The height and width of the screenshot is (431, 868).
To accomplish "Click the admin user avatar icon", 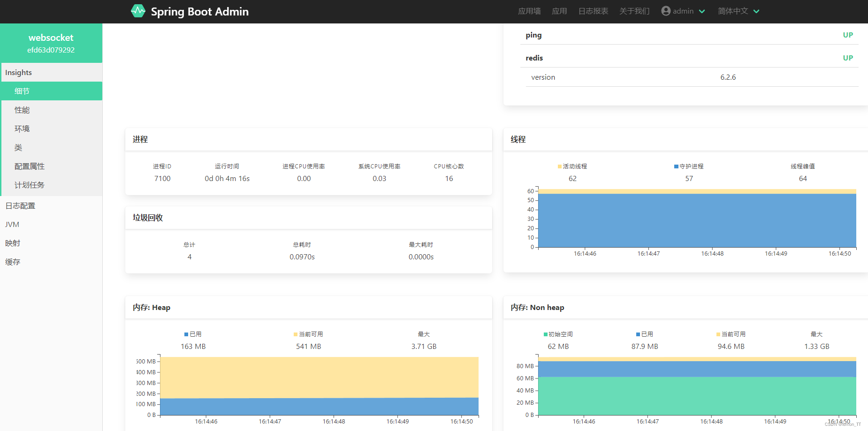I will click(x=666, y=11).
